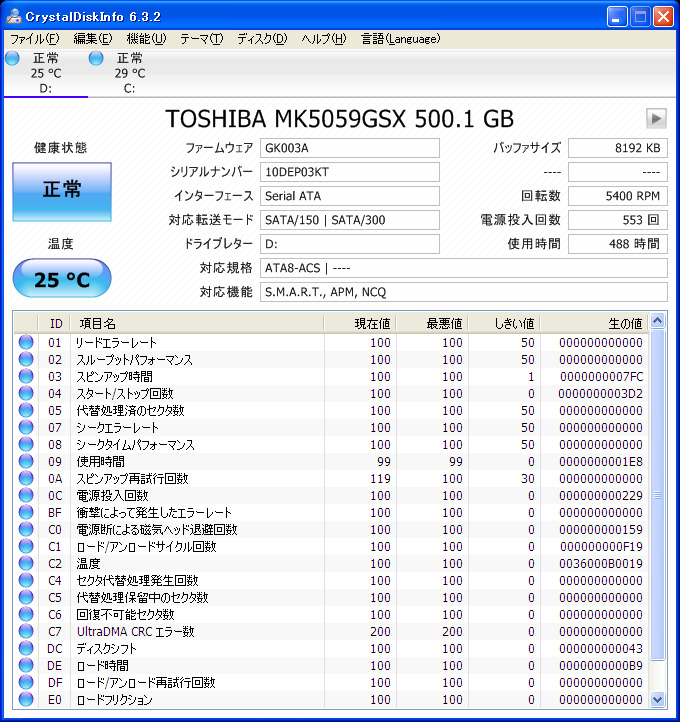Switch to the D: drive tab
The image size is (680, 722).
(x=46, y=73)
